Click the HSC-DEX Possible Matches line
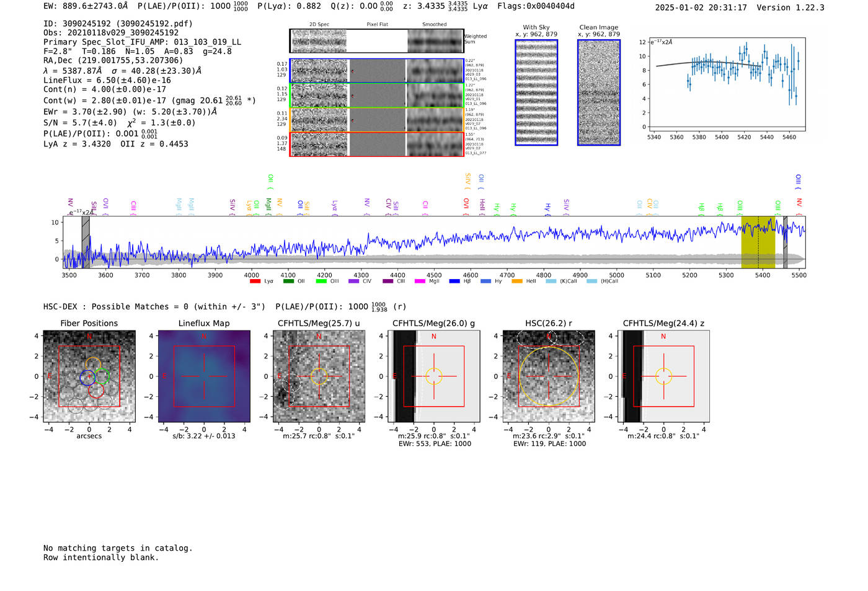The image size is (868, 591). pyautogui.click(x=225, y=306)
